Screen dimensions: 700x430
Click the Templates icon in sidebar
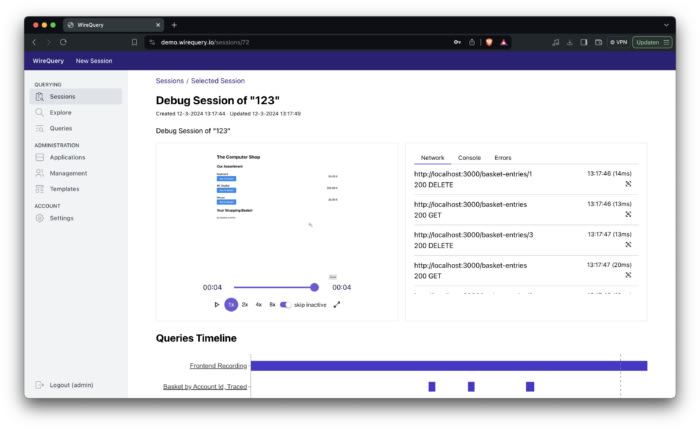[40, 189]
